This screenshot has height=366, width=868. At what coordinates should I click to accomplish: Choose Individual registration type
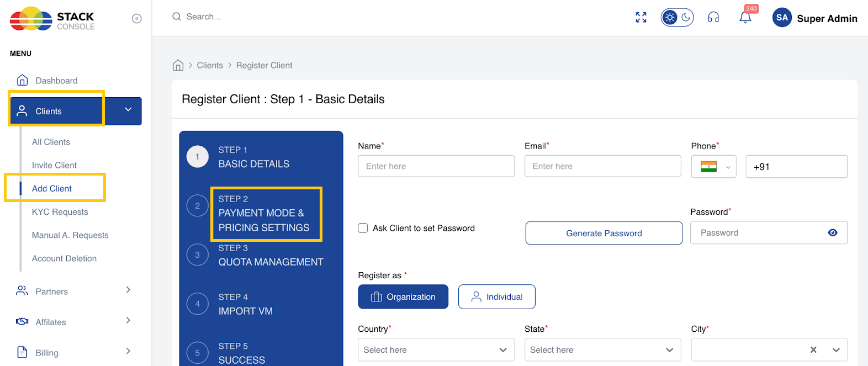(496, 297)
